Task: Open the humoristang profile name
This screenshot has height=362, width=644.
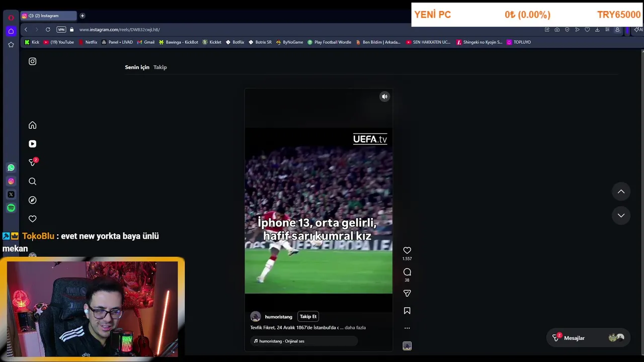Action: [278, 317]
